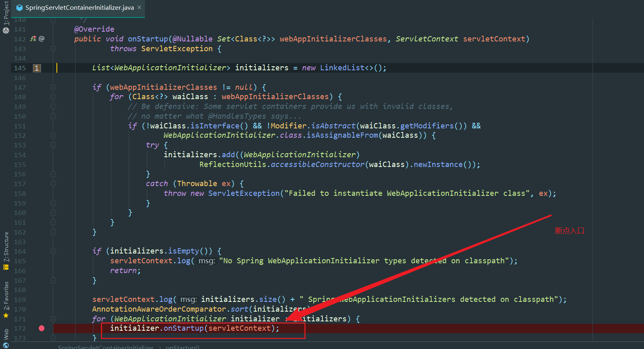644x349 pixels.
Task: Click line number 145 in the gutter
Action: [x=19, y=68]
